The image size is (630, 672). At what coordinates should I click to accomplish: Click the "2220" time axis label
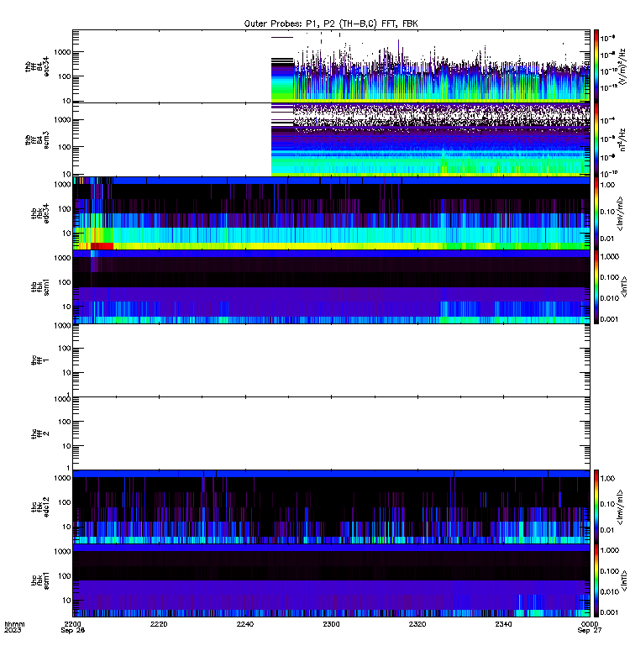pos(159,624)
